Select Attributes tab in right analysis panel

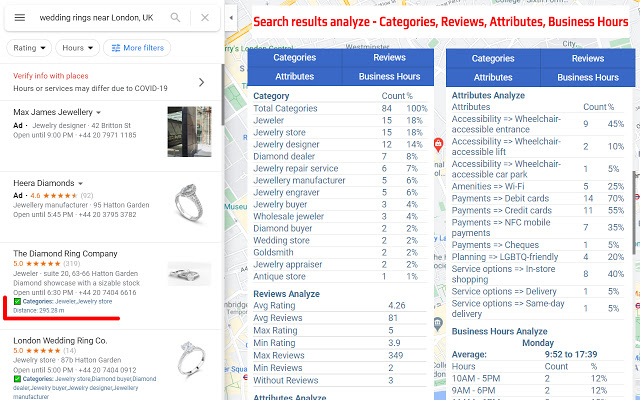tap(493, 77)
